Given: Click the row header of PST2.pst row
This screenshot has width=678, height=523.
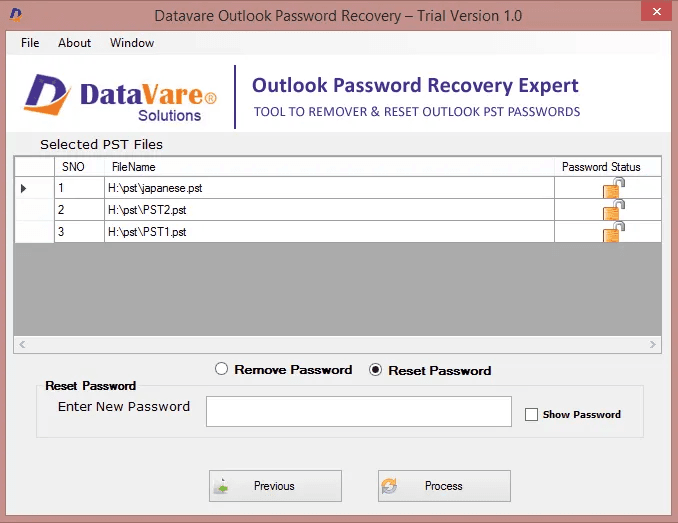Looking at the screenshot, I should coord(35,210).
